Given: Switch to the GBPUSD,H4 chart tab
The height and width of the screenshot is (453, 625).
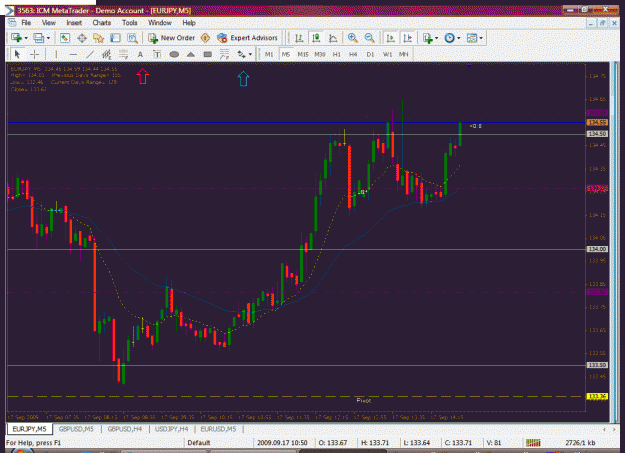Looking at the screenshot, I should (x=125, y=429).
